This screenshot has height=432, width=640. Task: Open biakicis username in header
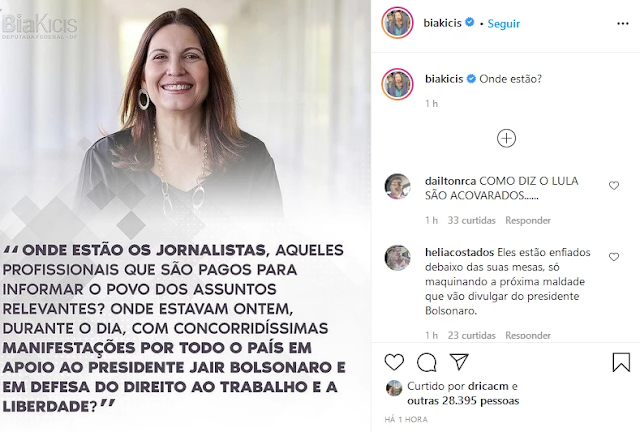442,23
